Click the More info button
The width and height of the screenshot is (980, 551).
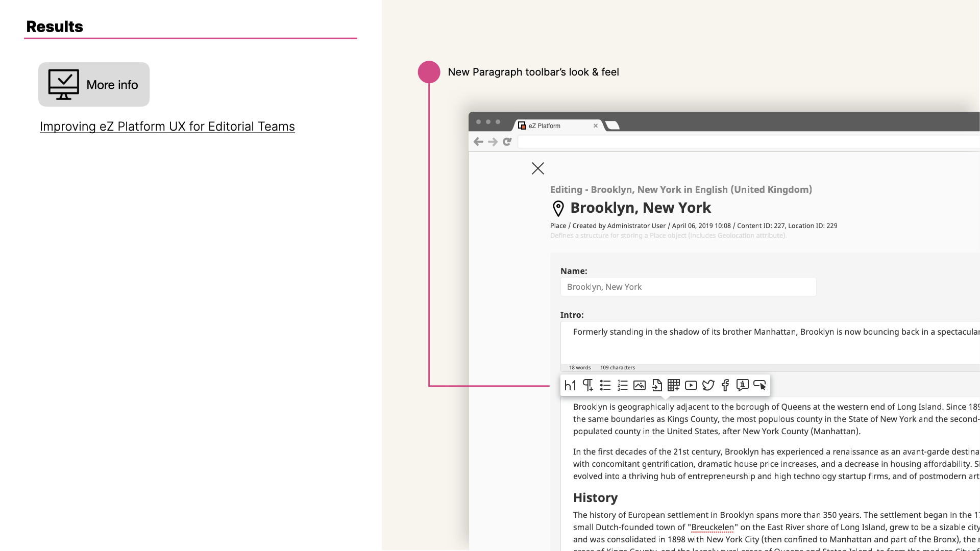point(93,84)
